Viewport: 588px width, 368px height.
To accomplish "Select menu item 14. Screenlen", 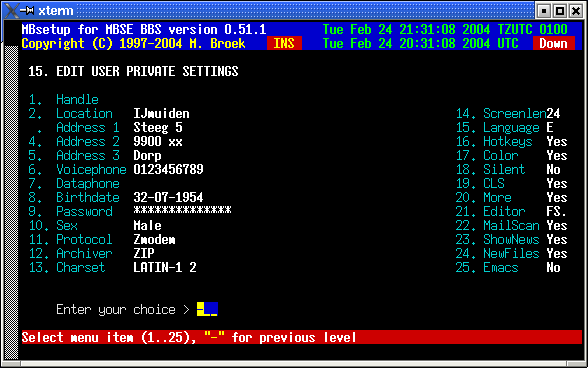I will 501,113.
